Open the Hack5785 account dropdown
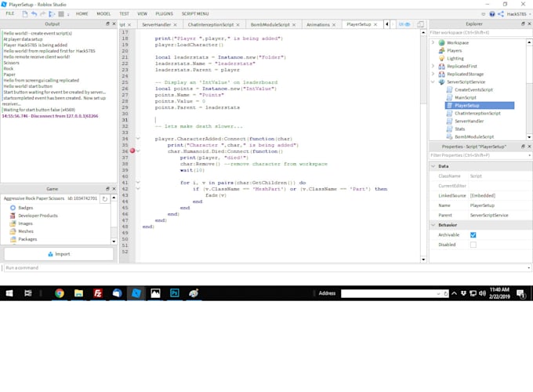This screenshot has height=392, width=533. pos(519,14)
